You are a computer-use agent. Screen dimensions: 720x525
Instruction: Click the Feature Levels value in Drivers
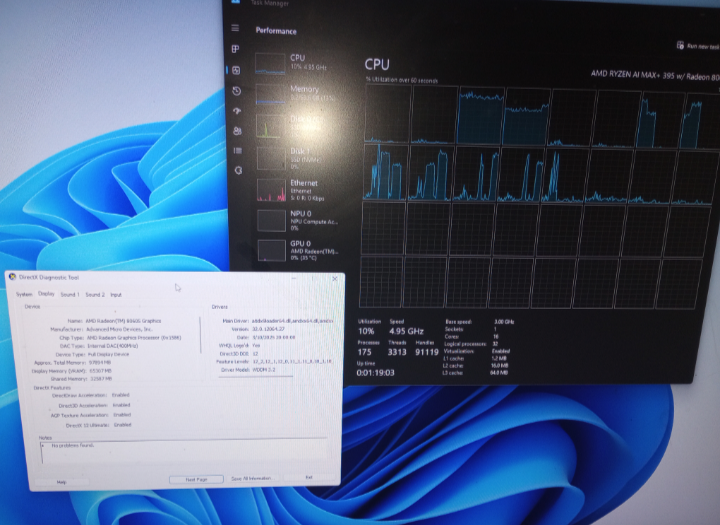tap(292, 361)
